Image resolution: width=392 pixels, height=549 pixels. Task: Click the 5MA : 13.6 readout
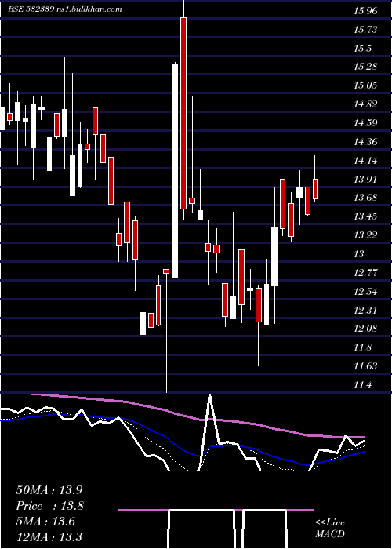[45, 522]
